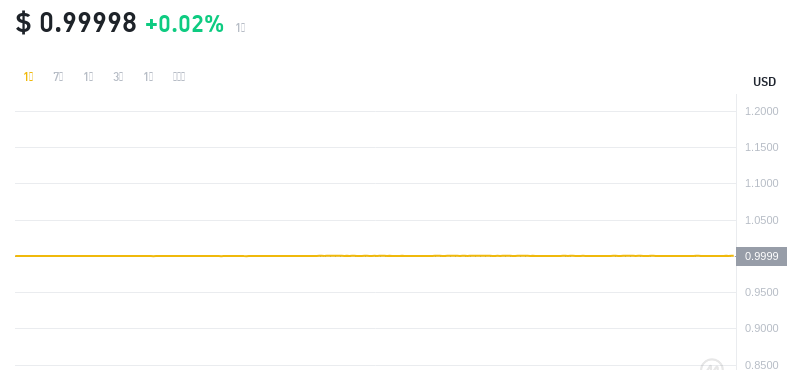Switch chart to the 7-day range
The width and height of the screenshot is (800, 370).
[58, 77]
